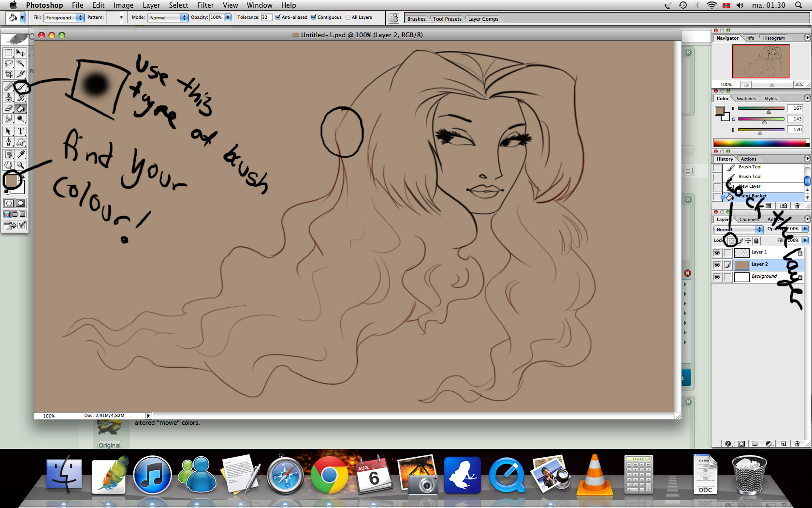Screen dimensions: 812x508
Task: Open Layer Comps palette tab
Action: coord(483,19)
